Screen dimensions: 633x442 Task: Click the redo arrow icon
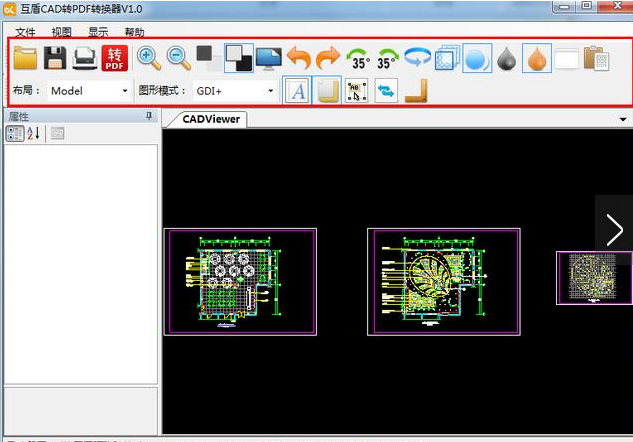tap(328, 59)
